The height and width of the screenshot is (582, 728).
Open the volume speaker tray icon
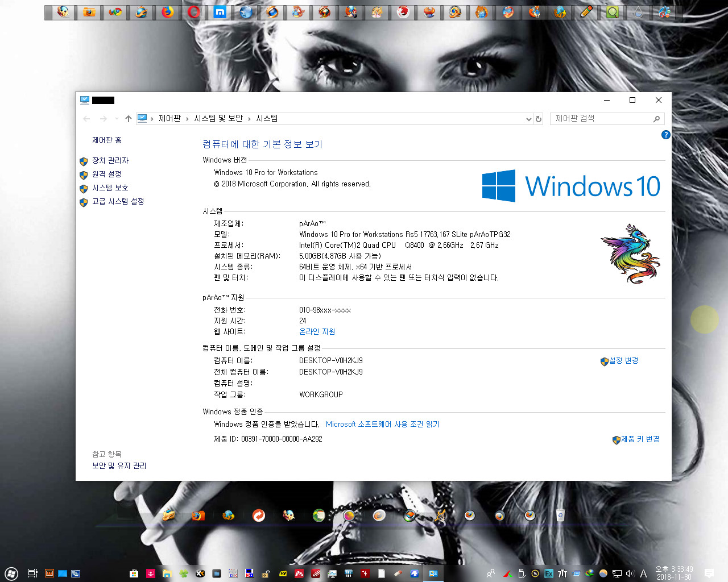pyautogui.click(x=630, y=573)
